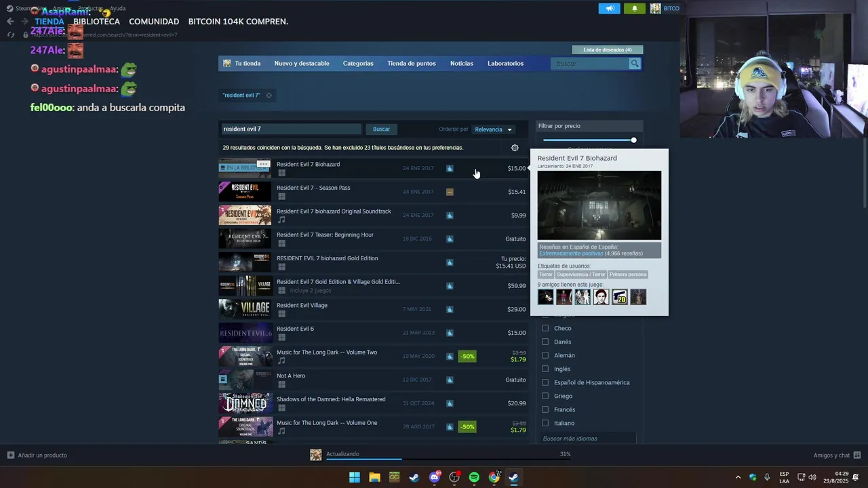The image size is (868, 488).
Task: Check the Griego language filter
Action: pos(545,396)
